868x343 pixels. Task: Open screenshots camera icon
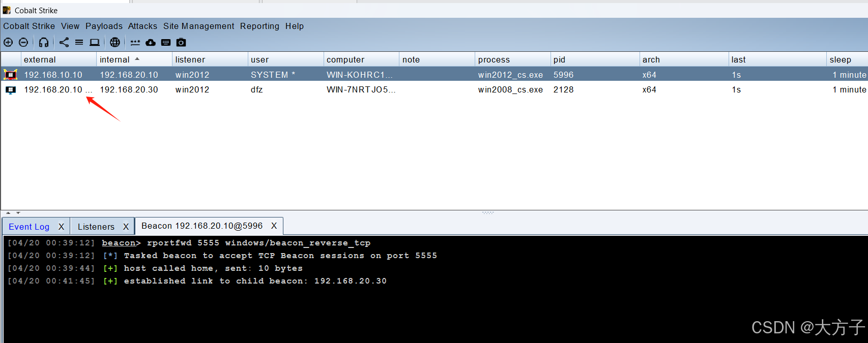(181, 43)
